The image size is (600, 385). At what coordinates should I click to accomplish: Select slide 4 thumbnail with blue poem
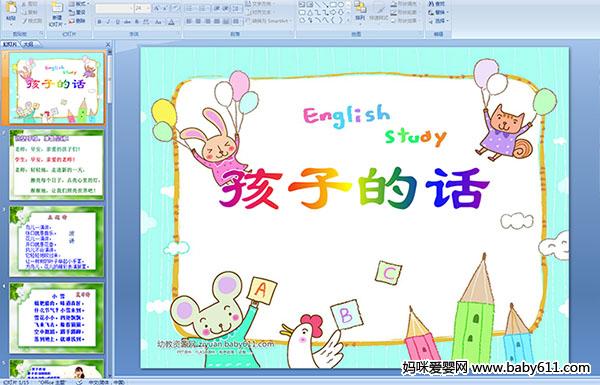point(57,318)
